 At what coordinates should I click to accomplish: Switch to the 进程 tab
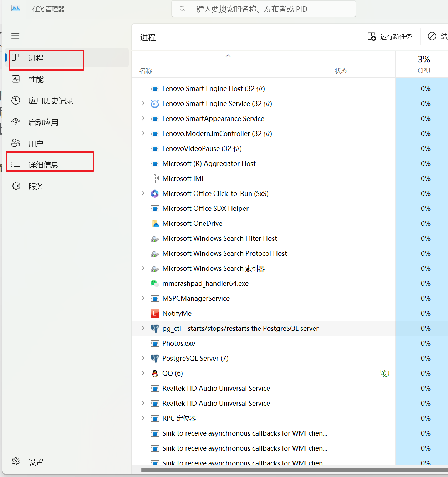36,58
